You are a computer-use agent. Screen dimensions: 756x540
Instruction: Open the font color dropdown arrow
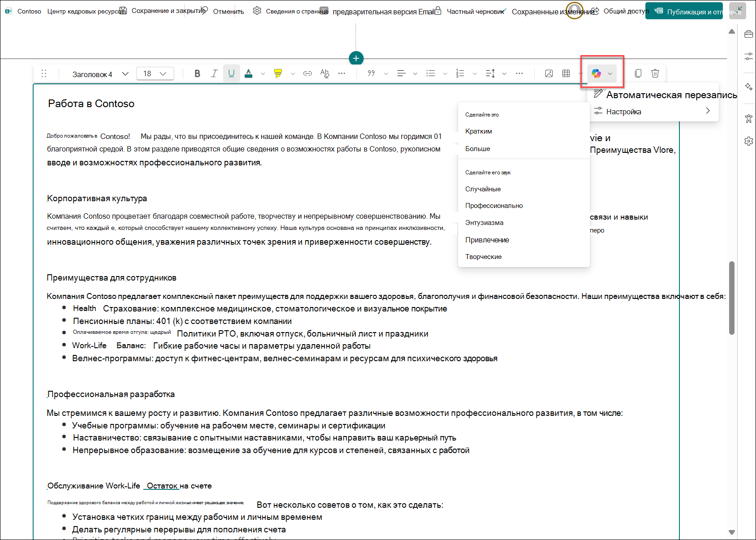[x=263, y=73]
